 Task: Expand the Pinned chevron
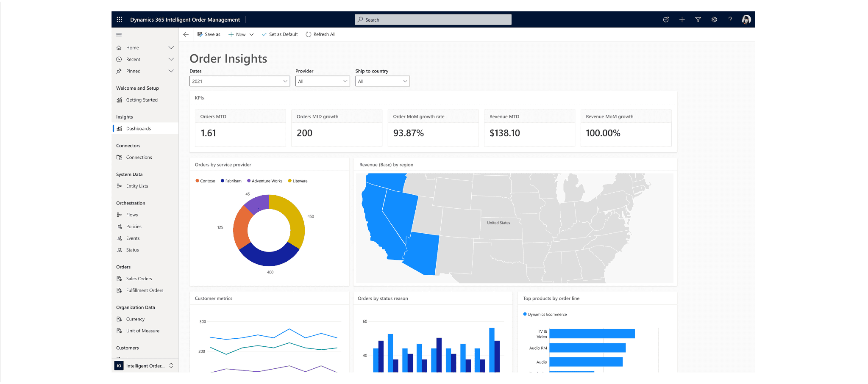coord(171,71)
